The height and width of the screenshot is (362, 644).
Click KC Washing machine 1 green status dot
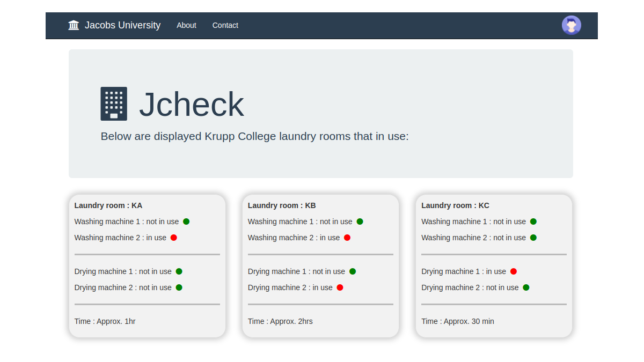tap(533, 221)
